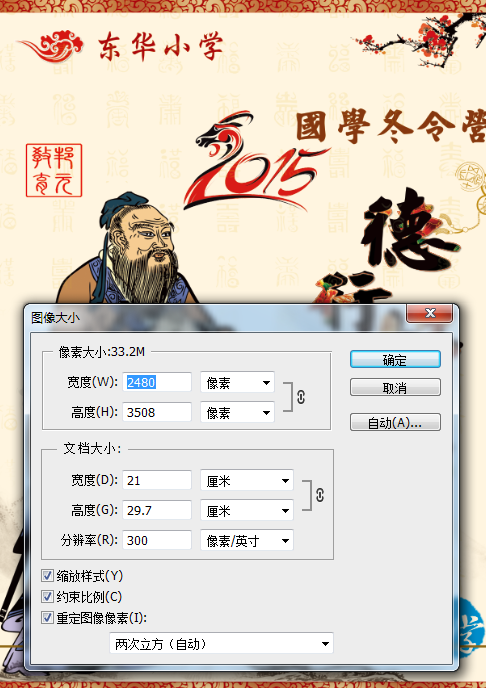This screenshot has height=688, width=486.
Task: Confirm with the 确定 button
Action: click(x=395, y=359)
